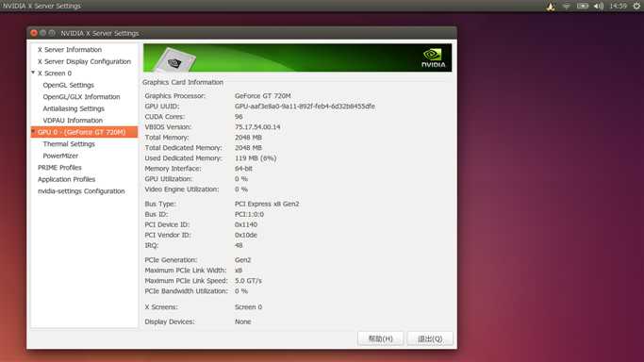The height and width of the screenshot is (362, 644).
Task: Click the graphics chip image in banner
Action: [174, 60]
